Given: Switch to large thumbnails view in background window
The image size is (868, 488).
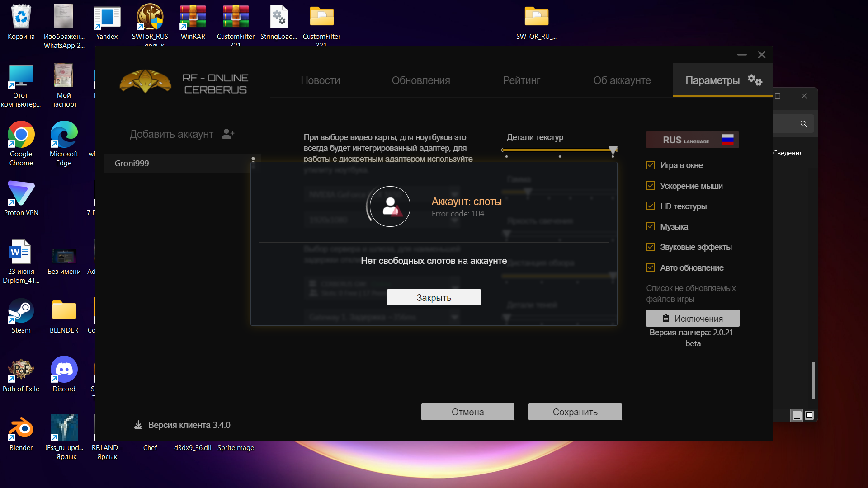Looking at the screenshot, I should pyautogui.click(x=809, y=415).
